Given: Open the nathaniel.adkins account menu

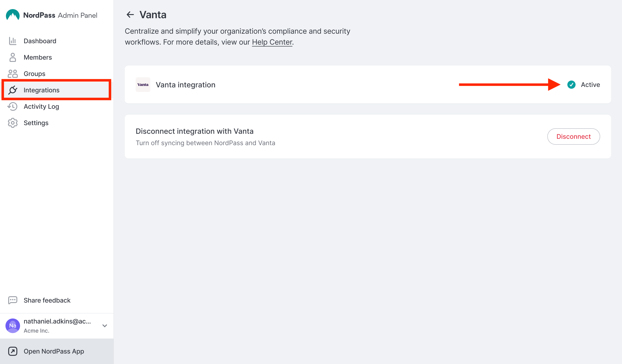Looking at the screenshot, I should coord(57,326).
